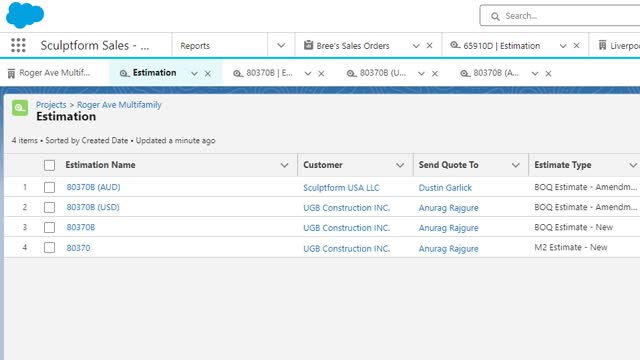Click the Estimation list green icon
This screenshot has width=640, height=360.
coord(20,108)
